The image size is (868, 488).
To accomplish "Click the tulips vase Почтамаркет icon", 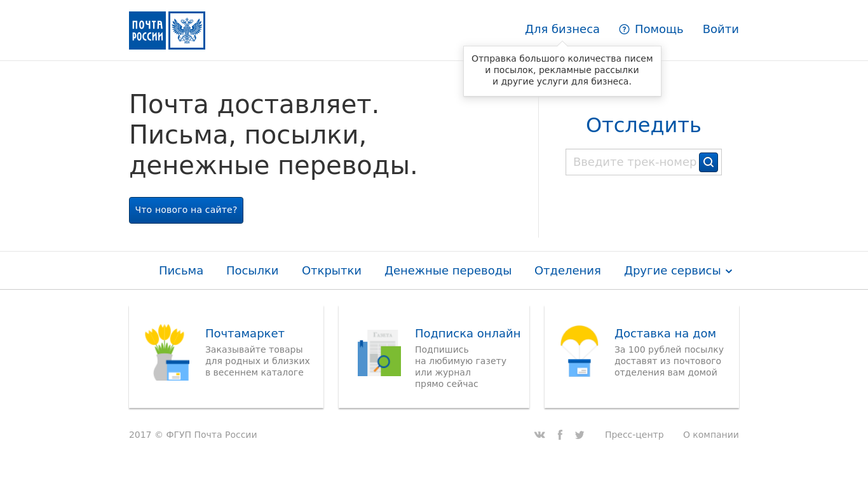I will click(167, 353).
